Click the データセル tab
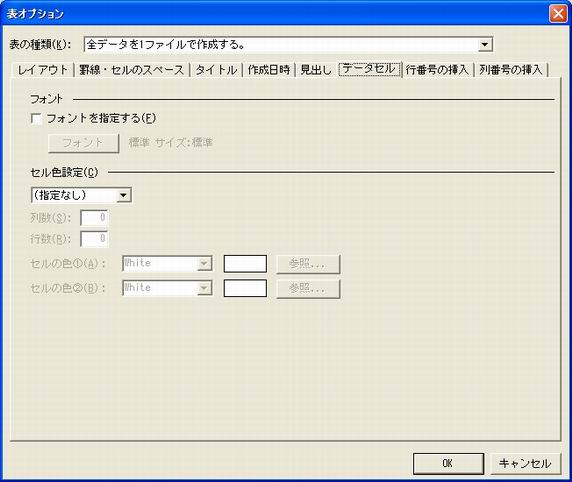Screen dimensions: 572x482 pyautogui.click(x=369, y=69)
